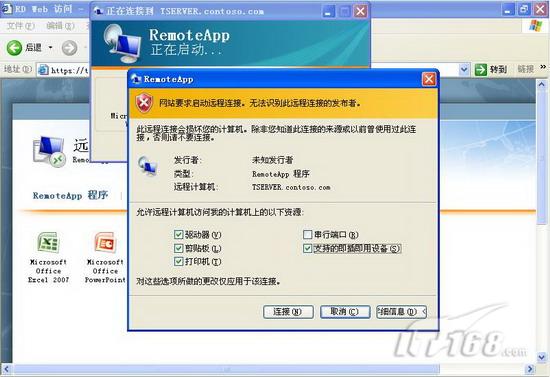This screenshot has height=377, width=550.
Task: Close the RemoteApp security warning dialog
Action: click(429, 79)
